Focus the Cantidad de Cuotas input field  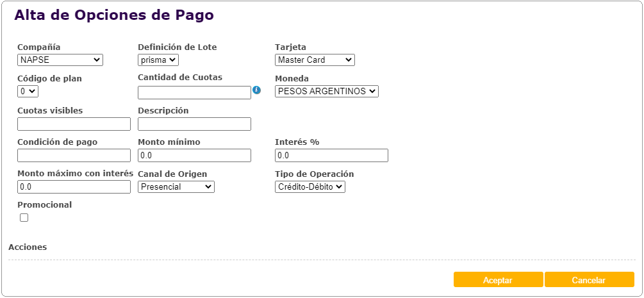pyautogui.click(x=194, y=93)
